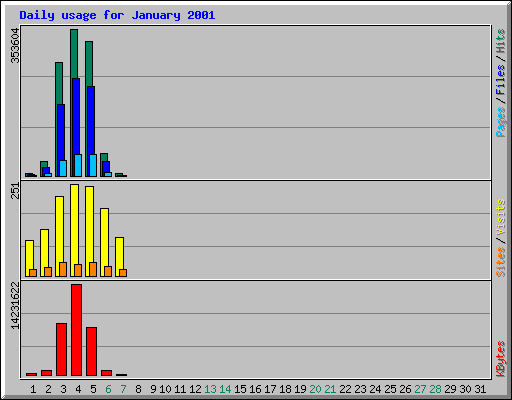The height and width of the screenshot is (400, 512).
Task: Click green weekend day 21 on the x-axis
Action: click(330, 389)
